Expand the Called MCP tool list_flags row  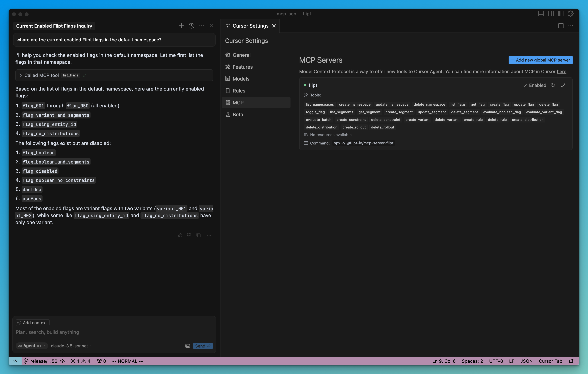21,76
